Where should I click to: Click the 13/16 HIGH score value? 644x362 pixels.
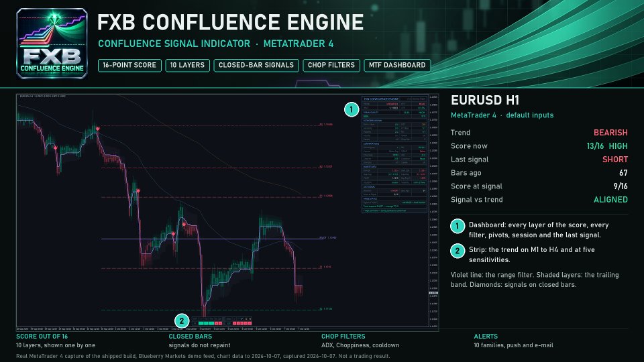click(x=607, y=146)
